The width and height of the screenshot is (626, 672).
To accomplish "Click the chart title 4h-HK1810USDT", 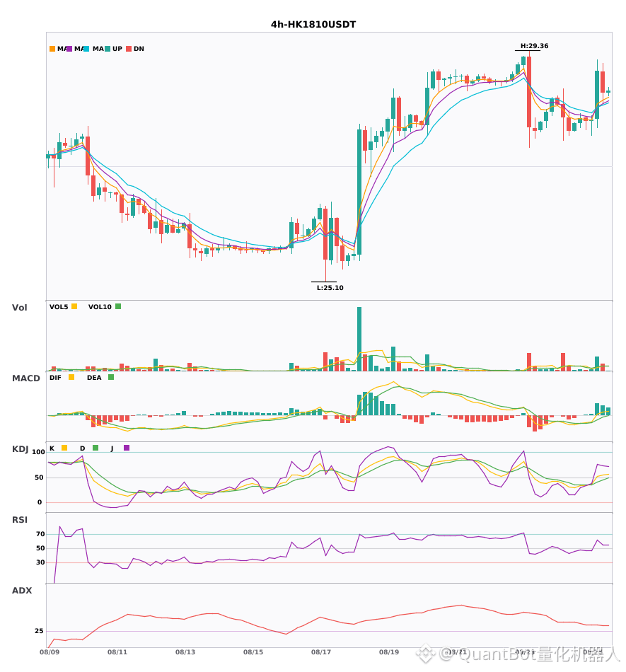I will [313, 25].
